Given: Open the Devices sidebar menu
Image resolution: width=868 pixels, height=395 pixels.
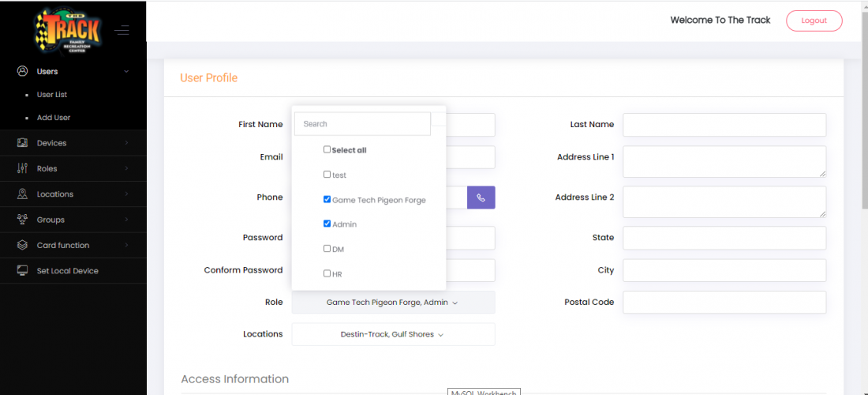Looking at the screenshot, I should [x=73, y=143].
